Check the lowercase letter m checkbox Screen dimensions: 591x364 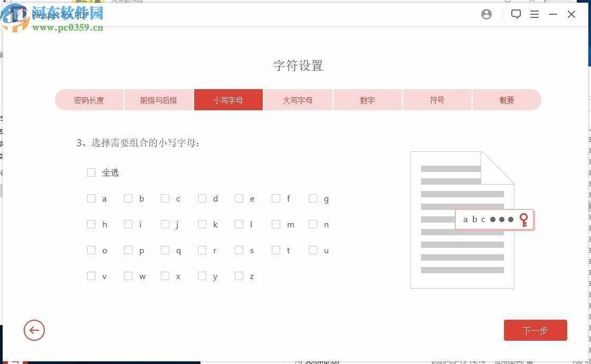[276, 224]
